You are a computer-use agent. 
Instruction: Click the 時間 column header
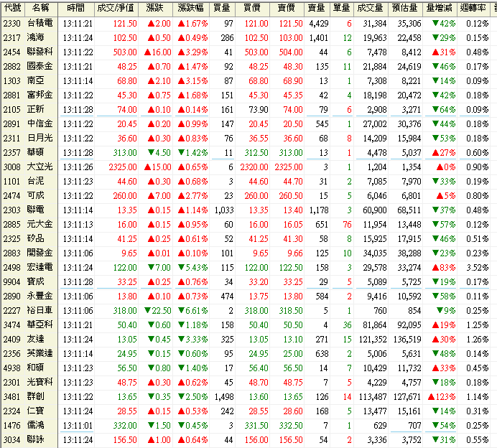tap(76, 8)
